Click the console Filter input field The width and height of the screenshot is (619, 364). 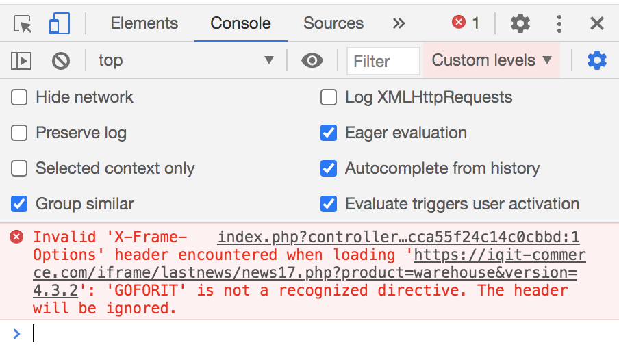[x=383, y=62]
